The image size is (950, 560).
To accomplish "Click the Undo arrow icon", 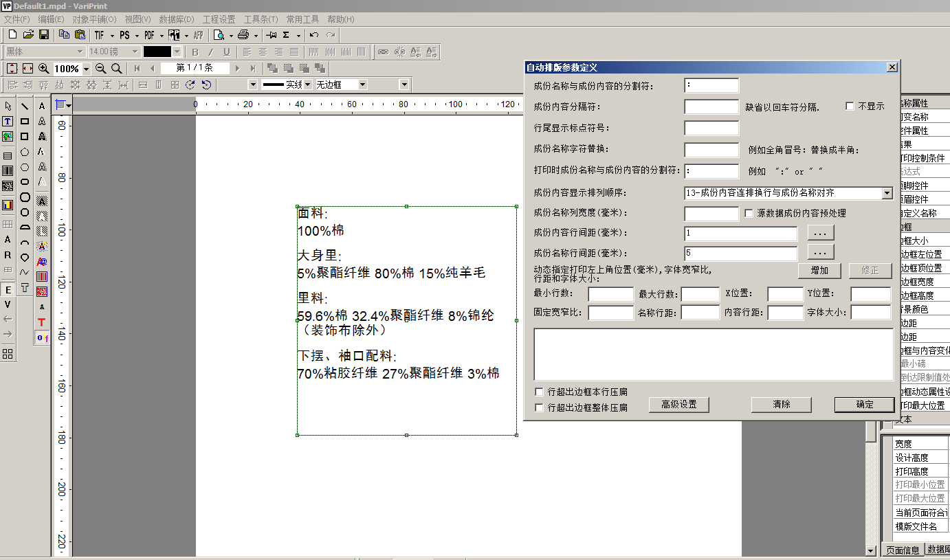I will coord(314,35).
